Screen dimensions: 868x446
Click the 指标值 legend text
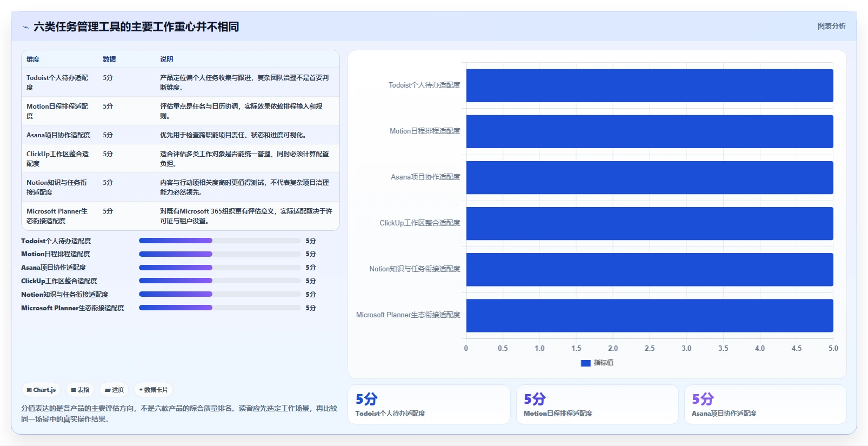pos(603,363)
